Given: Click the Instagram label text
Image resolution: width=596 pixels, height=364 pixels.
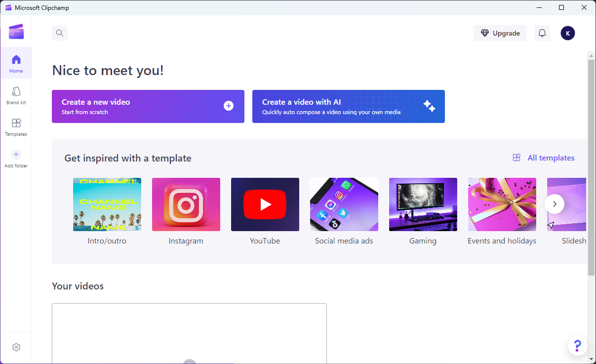Looking at the screenshot, I should (x=186, y=241).
